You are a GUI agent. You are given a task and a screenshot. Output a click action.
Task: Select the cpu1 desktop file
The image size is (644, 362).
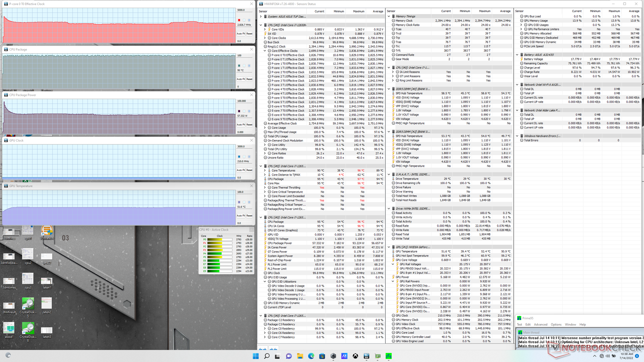coord(28,233)
